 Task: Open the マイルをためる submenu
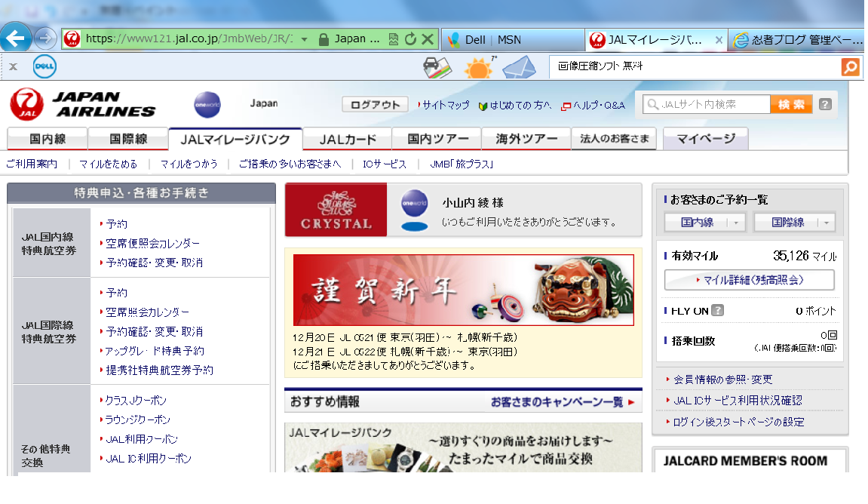tap(108, 164)
